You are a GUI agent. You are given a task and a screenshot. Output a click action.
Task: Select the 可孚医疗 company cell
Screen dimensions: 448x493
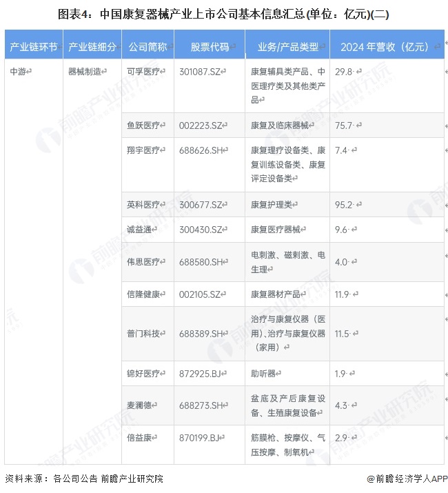click(143, 71)
